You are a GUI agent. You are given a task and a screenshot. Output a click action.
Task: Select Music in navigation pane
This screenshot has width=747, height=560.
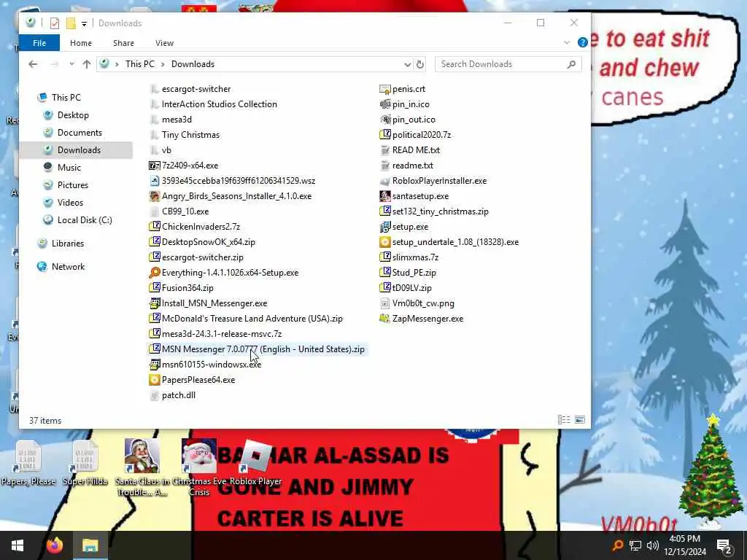tap(69, 167)
